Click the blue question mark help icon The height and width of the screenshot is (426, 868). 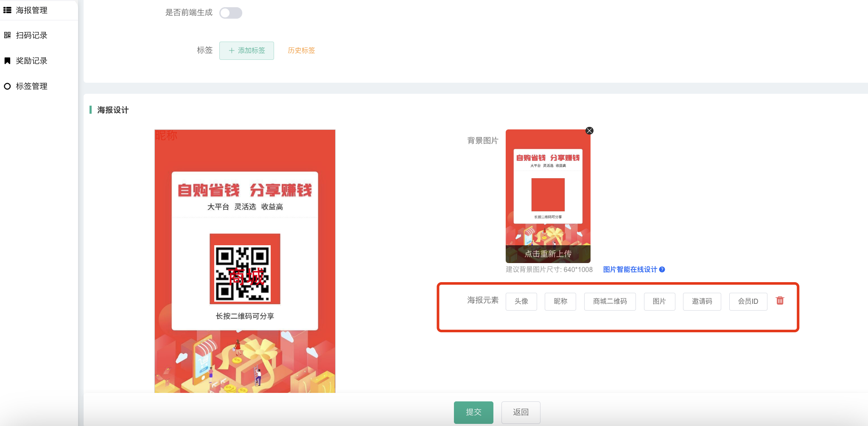tap(662, 269)
